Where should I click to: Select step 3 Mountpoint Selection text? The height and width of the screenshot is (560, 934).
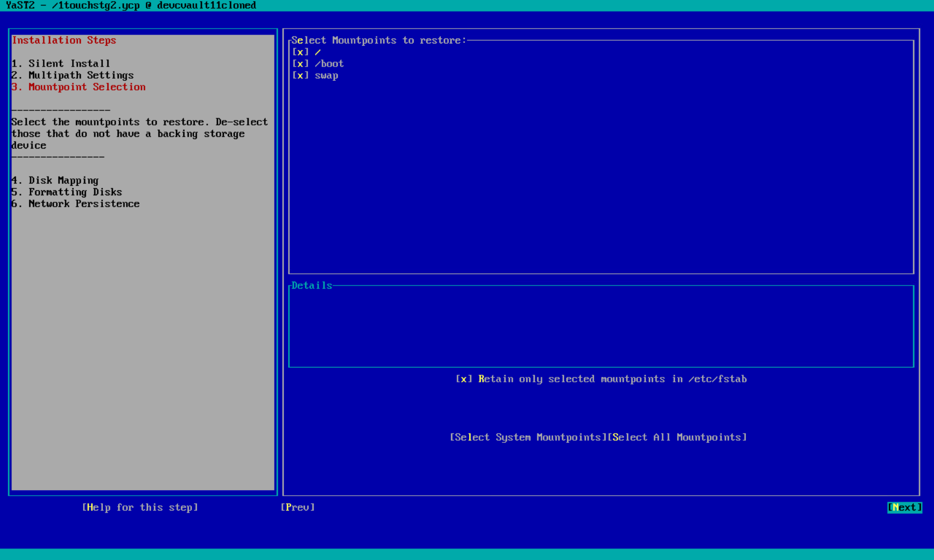pyautogui.click(x=79, y=87)
